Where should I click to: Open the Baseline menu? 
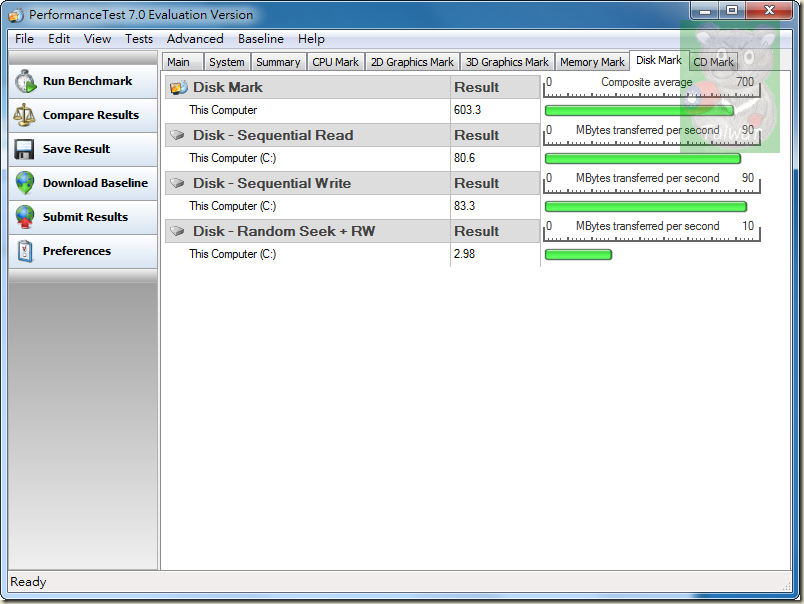coord(260,39)
